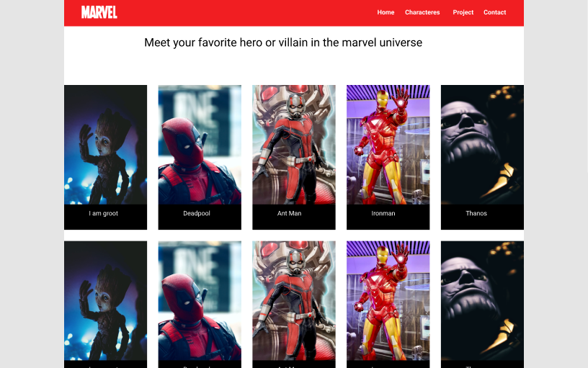The height and width of the screenshot is (368, 588).
Task: Open the Project menu link
Action: pos(463,12)
